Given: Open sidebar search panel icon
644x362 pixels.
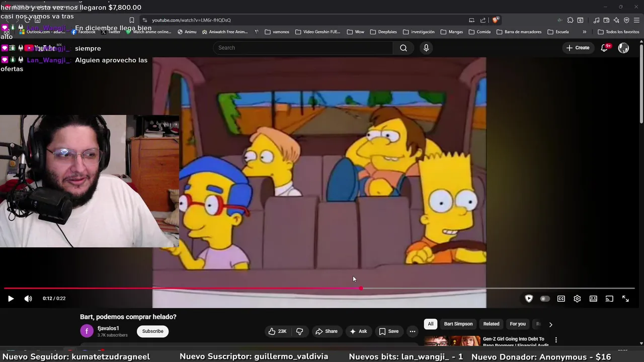Looking at the screenshot, I should click(580, 20).
